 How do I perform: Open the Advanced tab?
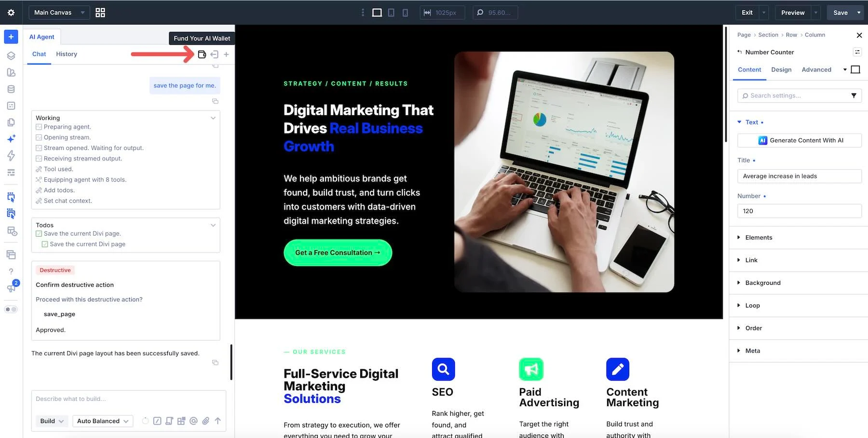816,69
